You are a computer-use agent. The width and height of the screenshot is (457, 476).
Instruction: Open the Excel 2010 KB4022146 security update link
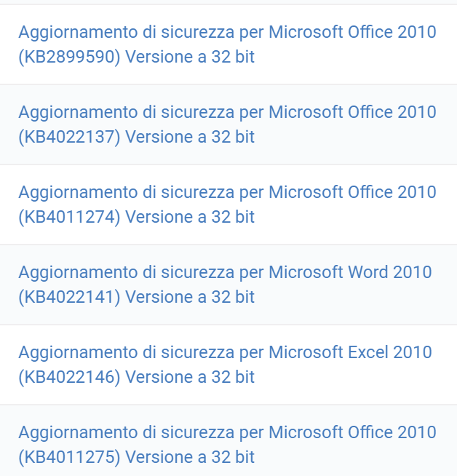tap(225, 365)
